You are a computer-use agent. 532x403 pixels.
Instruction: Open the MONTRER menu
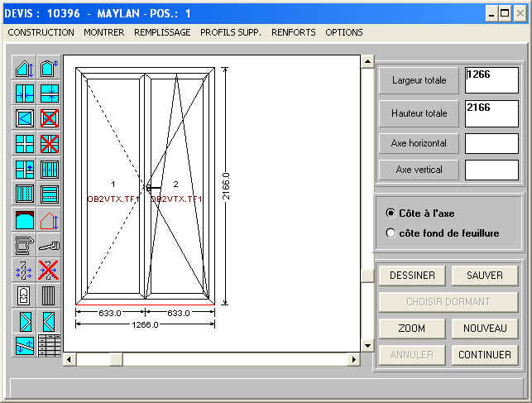103,32
